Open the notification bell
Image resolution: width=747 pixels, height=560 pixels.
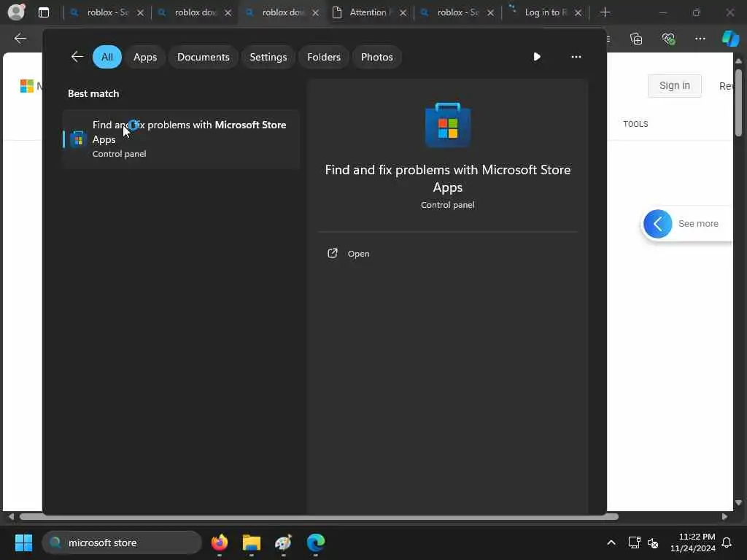(x=727, y=542)
